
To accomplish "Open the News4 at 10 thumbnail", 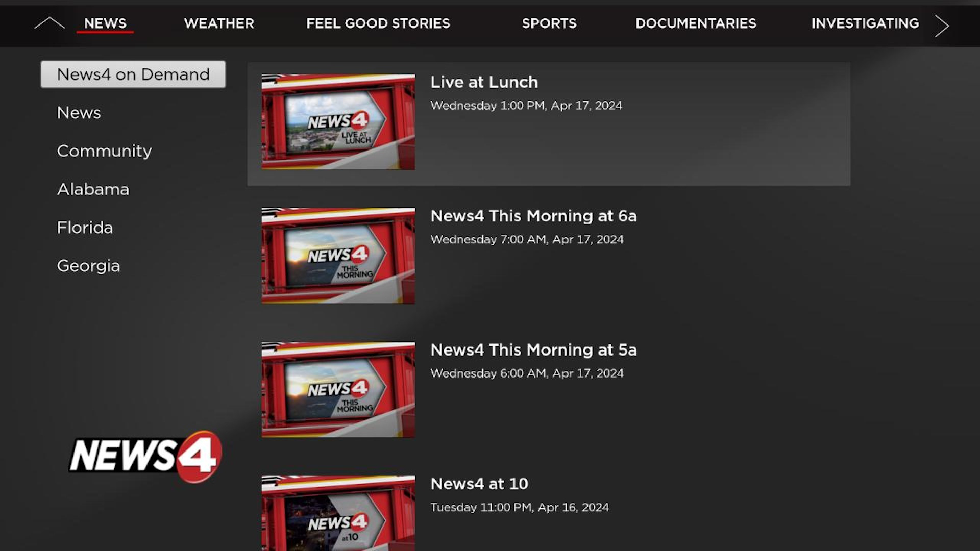I will [x=338, y=513].
